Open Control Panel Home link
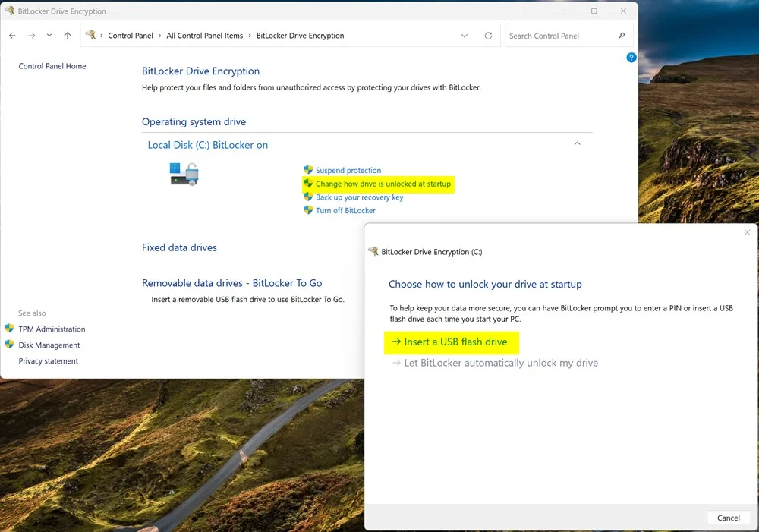Image resolution: width=759 pixels, height=532 pixels. tap(52, 66)
